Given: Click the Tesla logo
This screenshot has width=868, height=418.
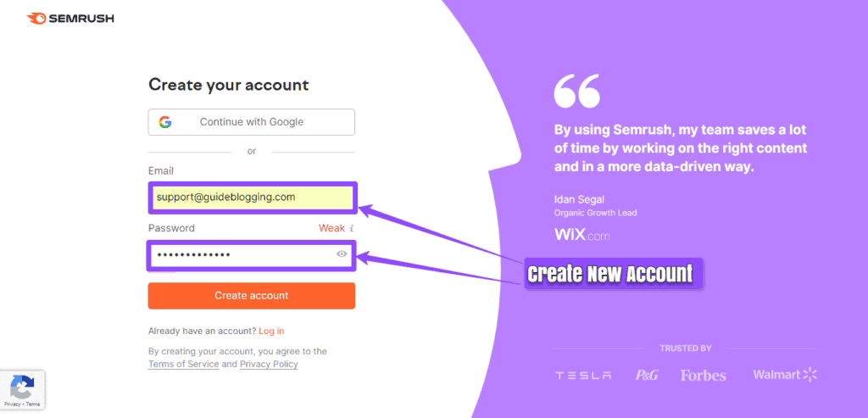Looking at the screenshot, I should pos(583,376).
